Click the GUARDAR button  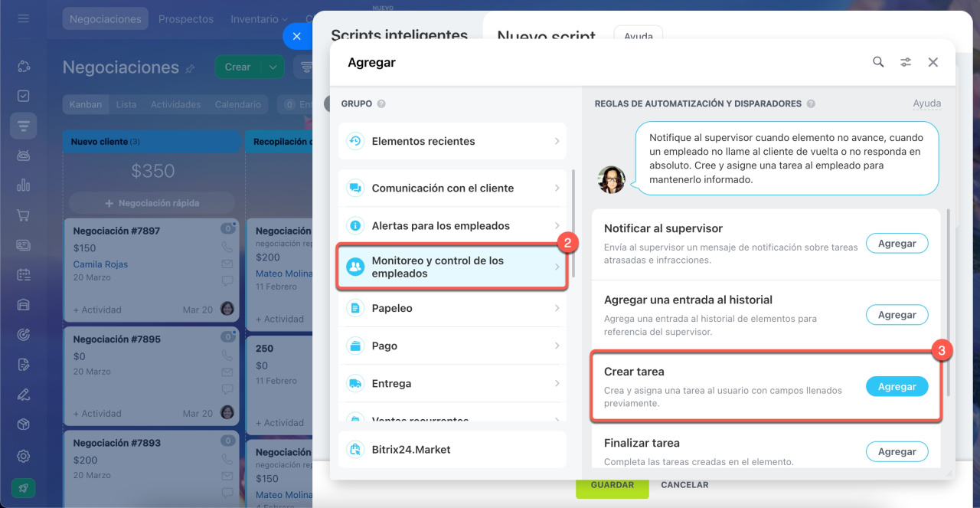coord(612,485)
